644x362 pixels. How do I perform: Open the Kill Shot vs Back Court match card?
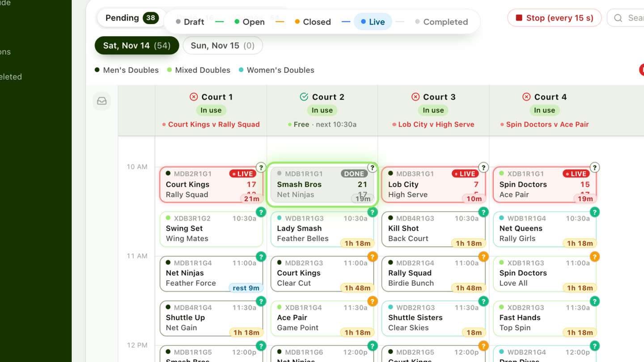pos(433,229)
